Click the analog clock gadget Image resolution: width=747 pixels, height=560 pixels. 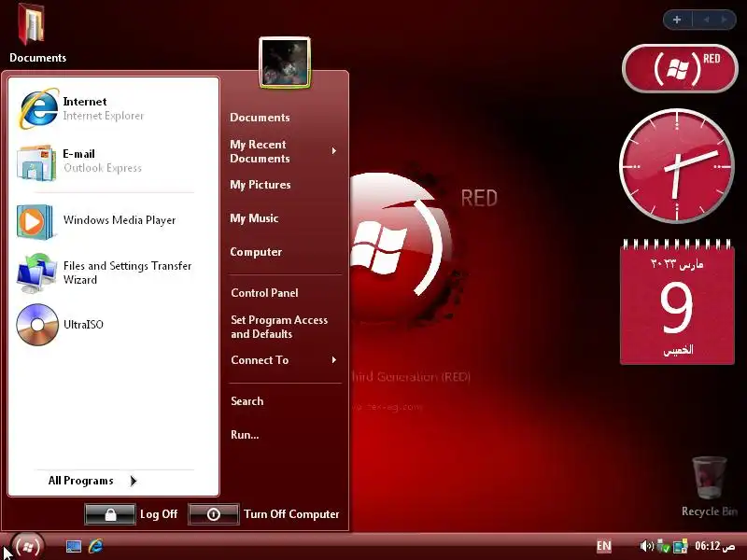point(676,166)
